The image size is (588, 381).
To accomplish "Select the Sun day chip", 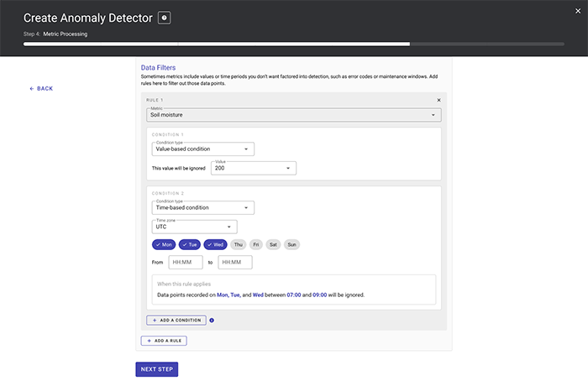I will pyautogui.click(x=291, y=245).
